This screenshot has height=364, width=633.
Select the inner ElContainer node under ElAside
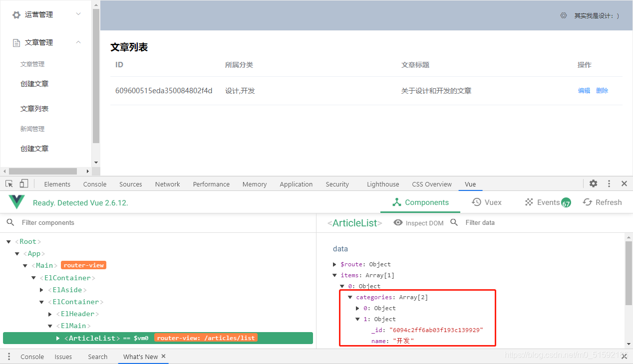[x=76, y=302]
